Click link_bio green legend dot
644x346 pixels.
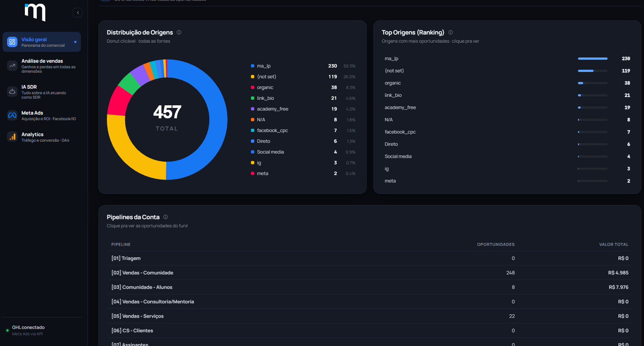252,98
